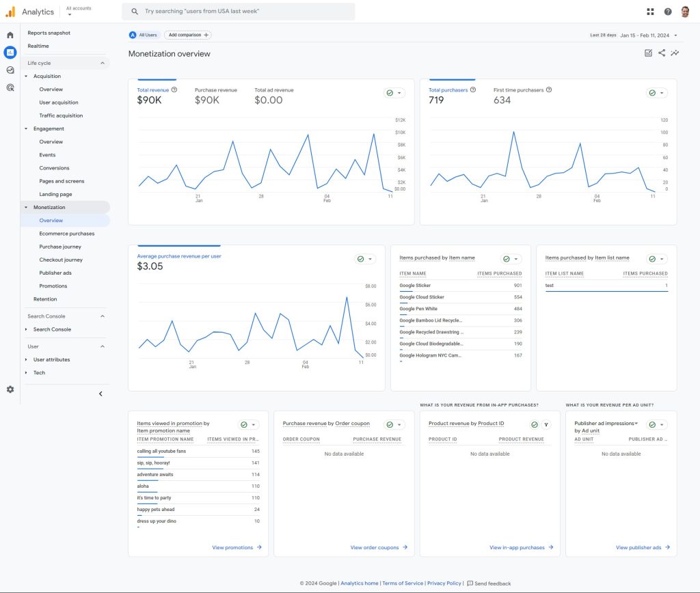
Task: Click the Share this report icon
Action: click(x=662, y=53)
